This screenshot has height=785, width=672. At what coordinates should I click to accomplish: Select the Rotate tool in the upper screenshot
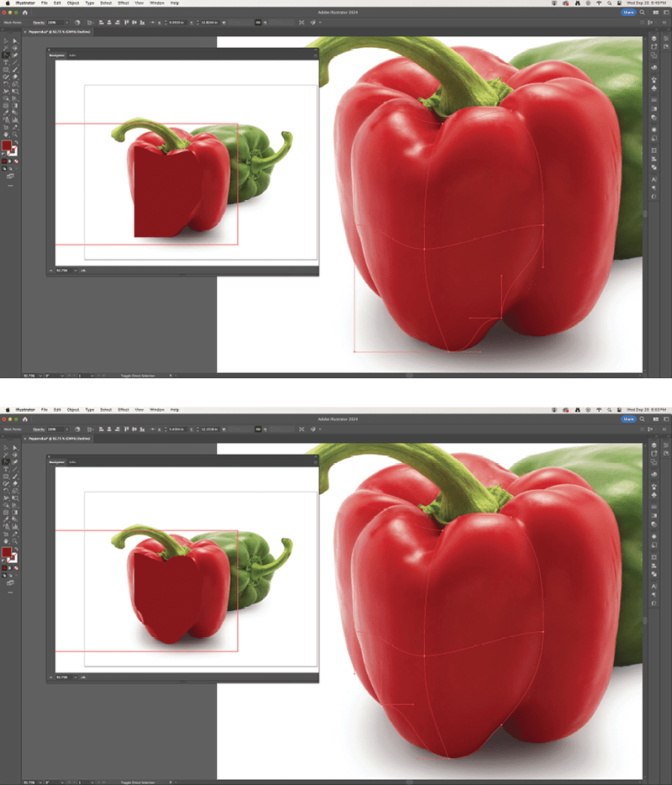point(6,84)
